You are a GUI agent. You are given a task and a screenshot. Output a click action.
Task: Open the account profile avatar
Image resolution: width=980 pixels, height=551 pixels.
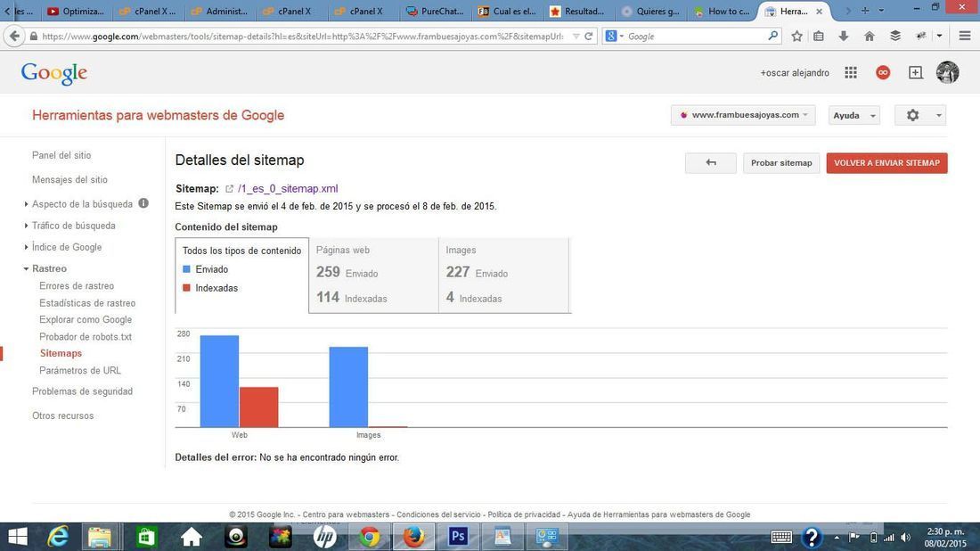948,72
